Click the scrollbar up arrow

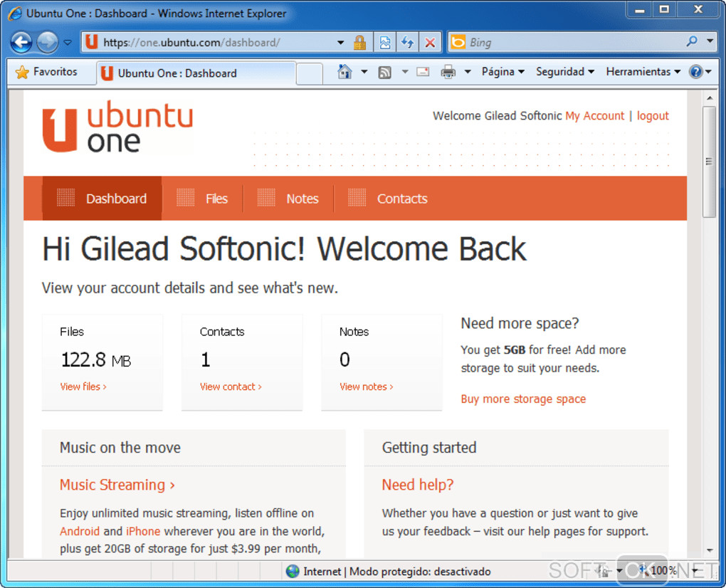(x=710, y=98)
